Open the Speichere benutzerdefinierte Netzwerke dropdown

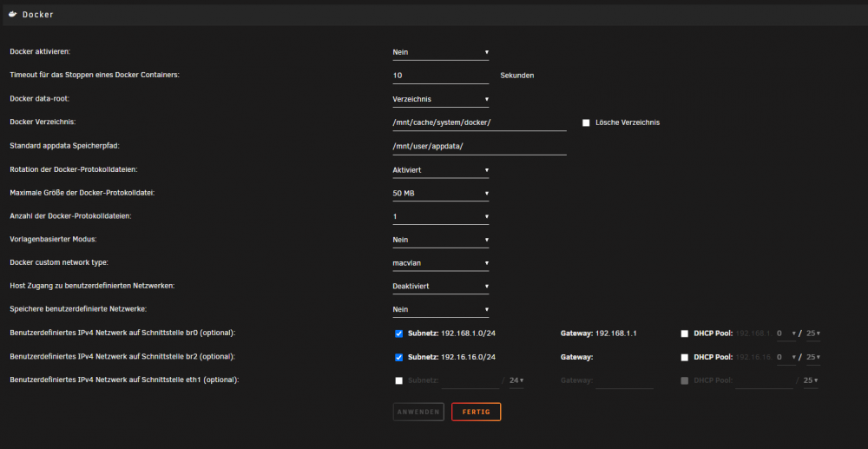[x=441, y=310]
